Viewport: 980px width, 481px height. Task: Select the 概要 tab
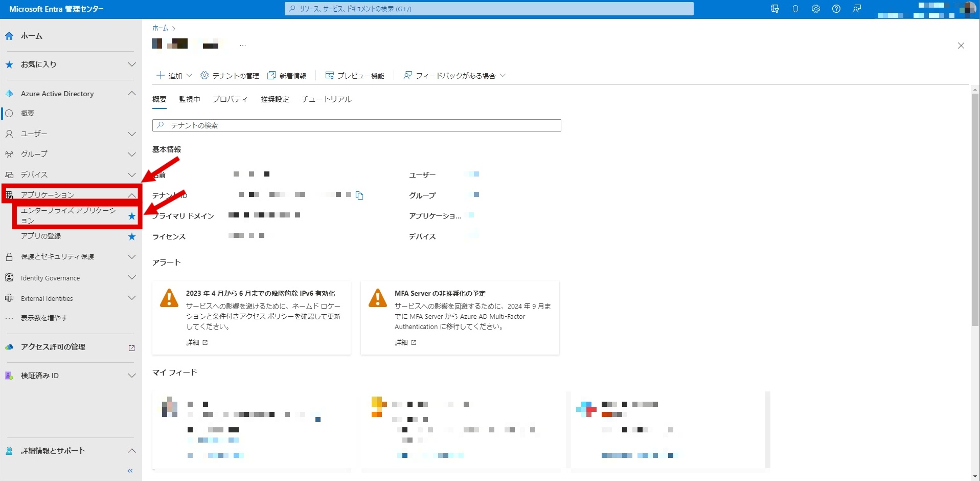click(x=159, y=99)
